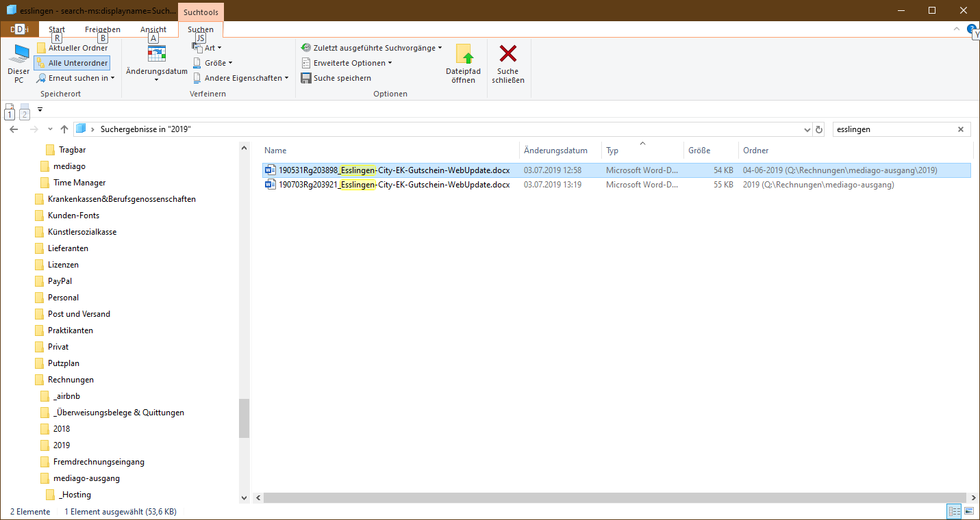Image resolution: width=980 pixels, height=520 pixels.
Task: Select the _Hosting folder
Action: (75, 495)
